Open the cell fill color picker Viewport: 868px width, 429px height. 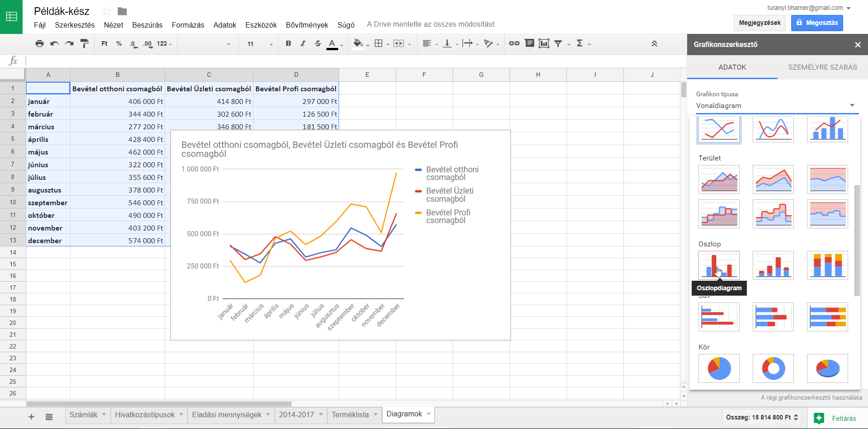click(x=358, y=44)
